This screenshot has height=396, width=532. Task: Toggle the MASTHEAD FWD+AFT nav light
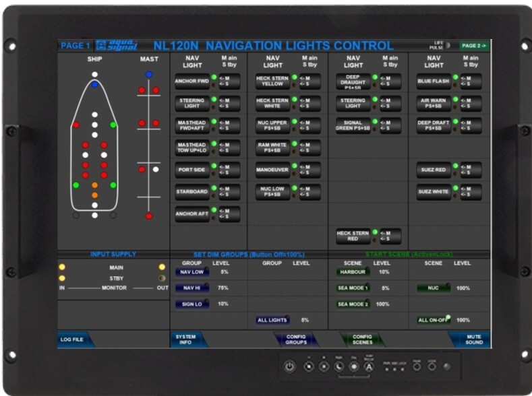click(x=192, y=125)
